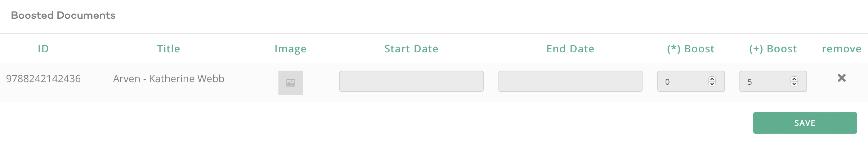Select the (+) Boost column header
This screenshot has width=868, height=142.
point(773,49)
